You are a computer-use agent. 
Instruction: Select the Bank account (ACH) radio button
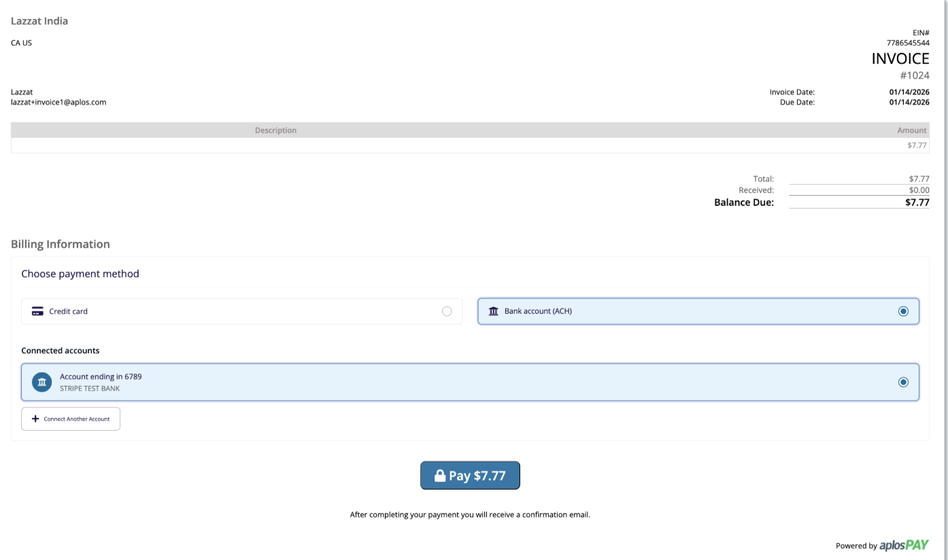(903, 311)
